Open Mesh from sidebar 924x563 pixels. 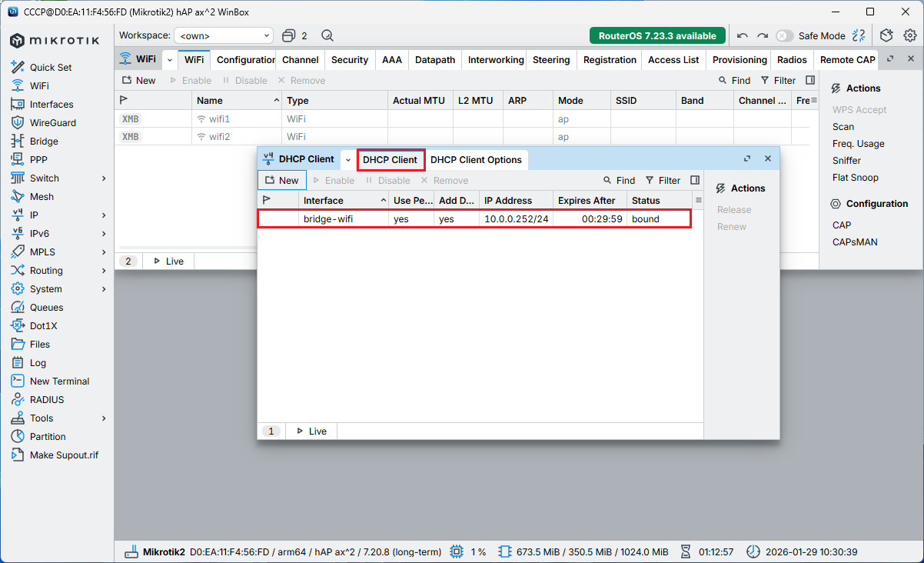pos(42,197)
